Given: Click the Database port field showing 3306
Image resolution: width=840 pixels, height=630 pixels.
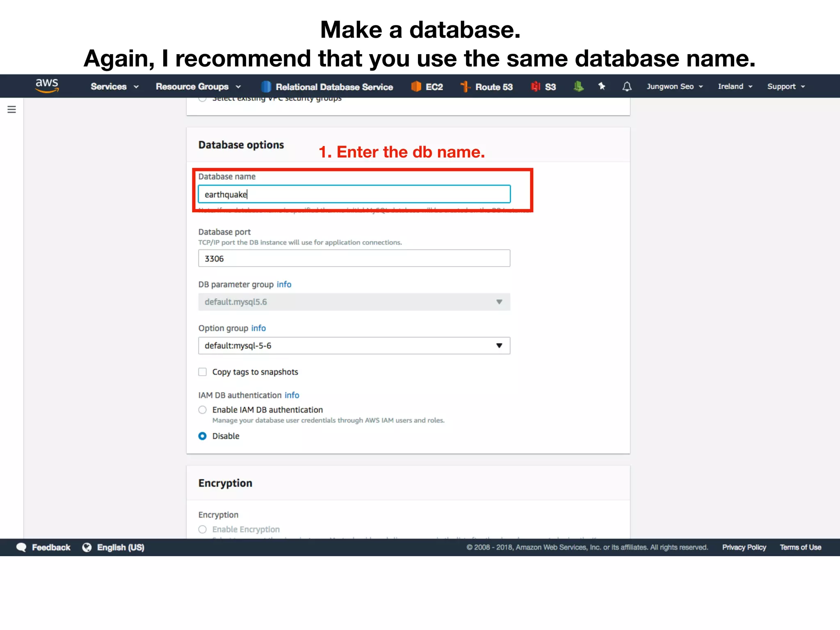Looking at the screenshot, I should [354, 258].
